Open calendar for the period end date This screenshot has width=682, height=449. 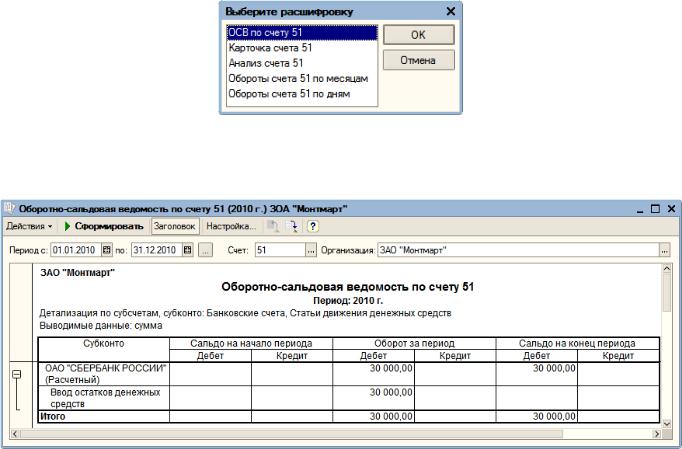187,250
